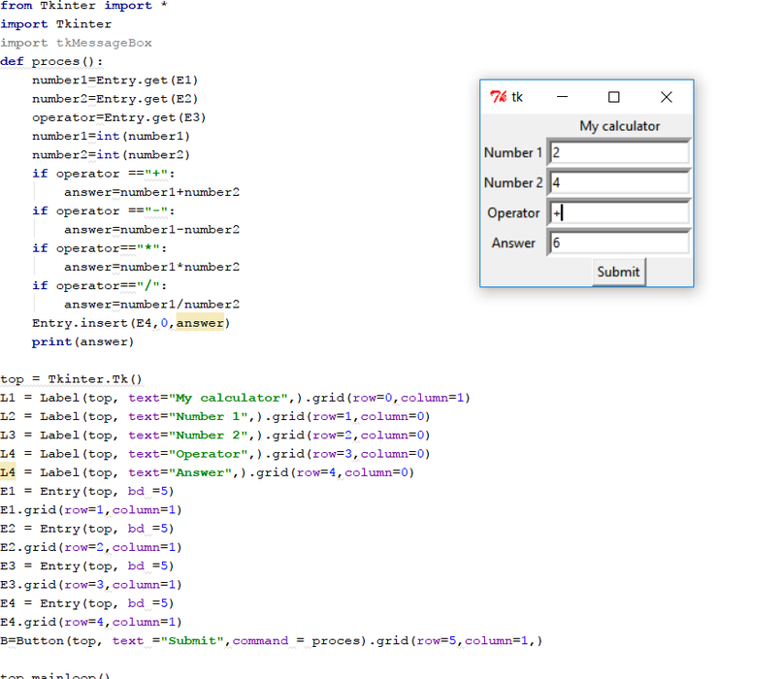This screenshot has height=679, width=784.
Task: Minimize the tk calculator window
Action: pyautogui.click(x=561, y=97)
